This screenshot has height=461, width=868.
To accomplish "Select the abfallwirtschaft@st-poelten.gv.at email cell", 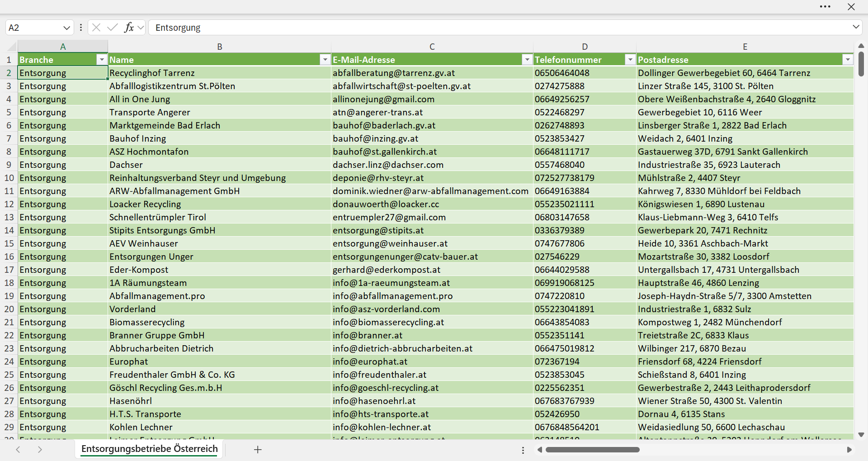I will pyautogui.click(x=432, y=86).
